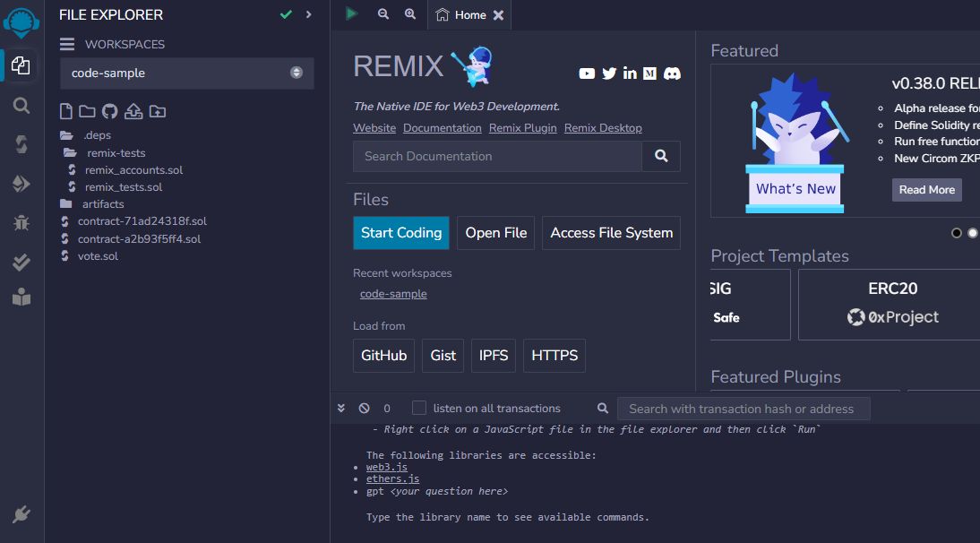Load from Gist button
This screenshot has width=980, height=543.
point(443,356)
